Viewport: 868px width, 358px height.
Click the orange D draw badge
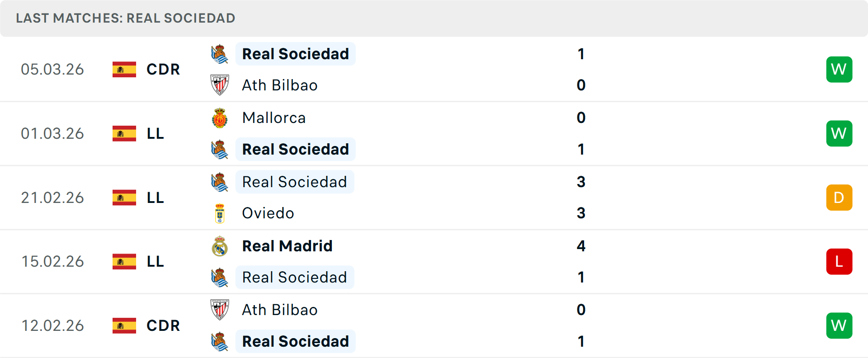click(x=839, y=198)
